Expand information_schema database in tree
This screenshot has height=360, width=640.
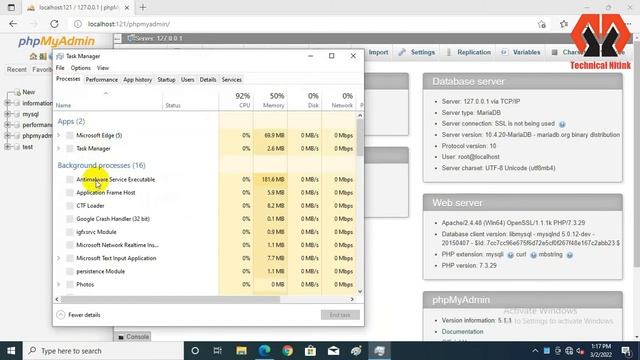point(7,103)
